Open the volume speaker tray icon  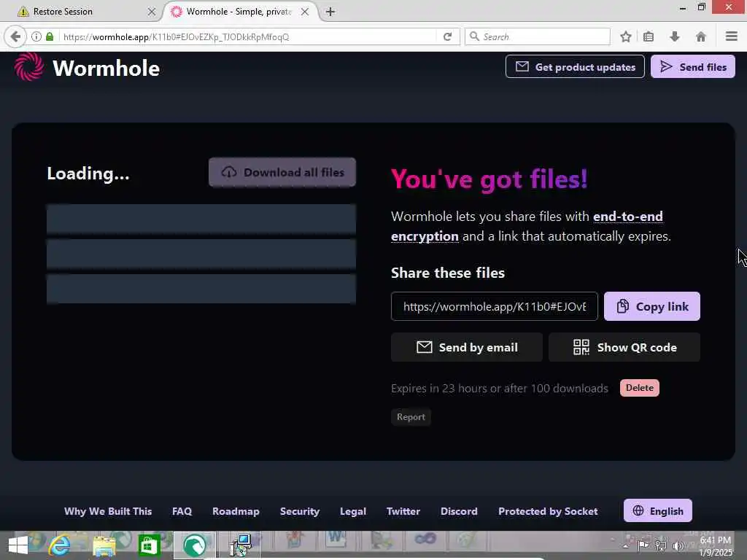[678, 545]
